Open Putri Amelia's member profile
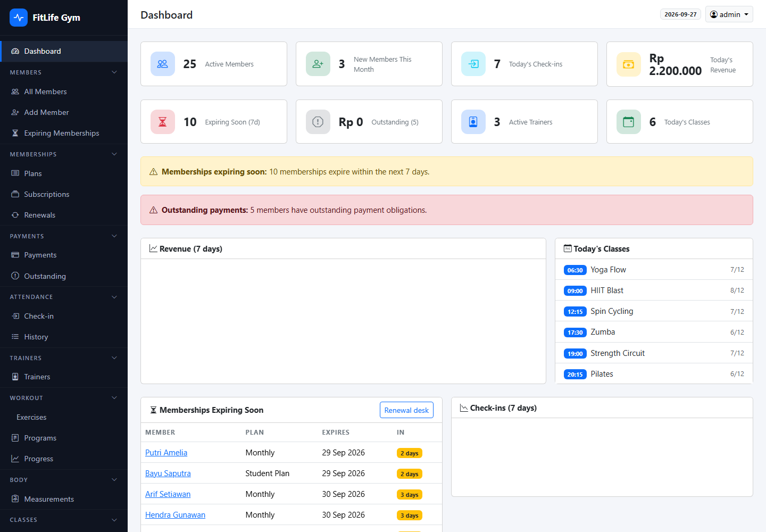Viewport: 766px width, 532px height. [x=166, y=453]
